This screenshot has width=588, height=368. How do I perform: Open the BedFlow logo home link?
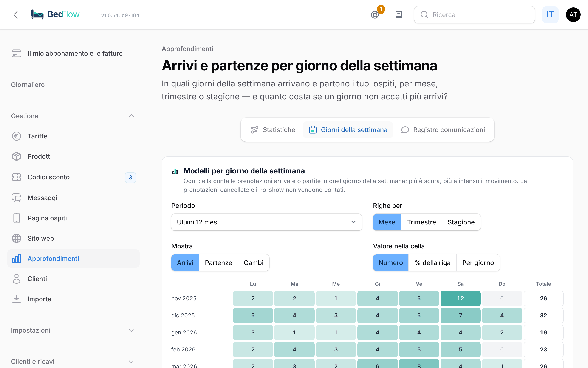click(x=55, y=14)
